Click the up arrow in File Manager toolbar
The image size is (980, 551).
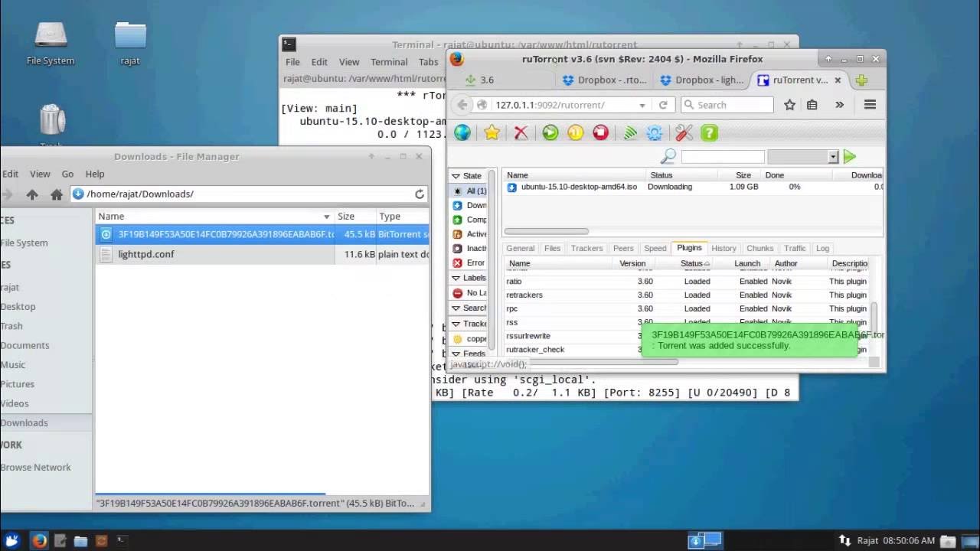coord(32,194)
